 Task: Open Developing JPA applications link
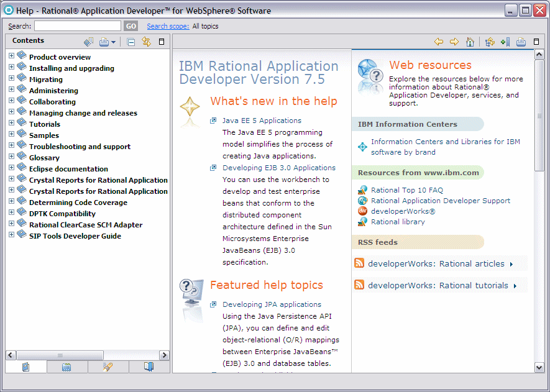tap(272, 304)
